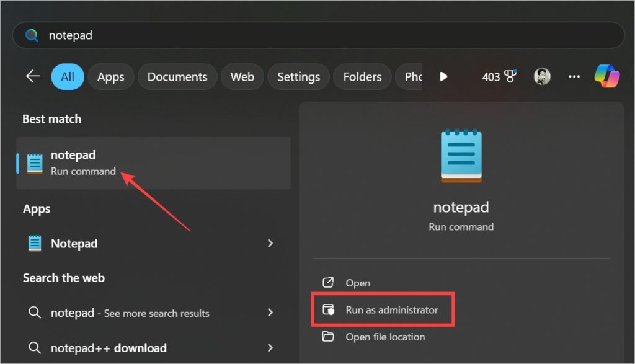Switch to the Web filter tab
The height and width of the screenshot is (364, 635).
tap(242, 76)
